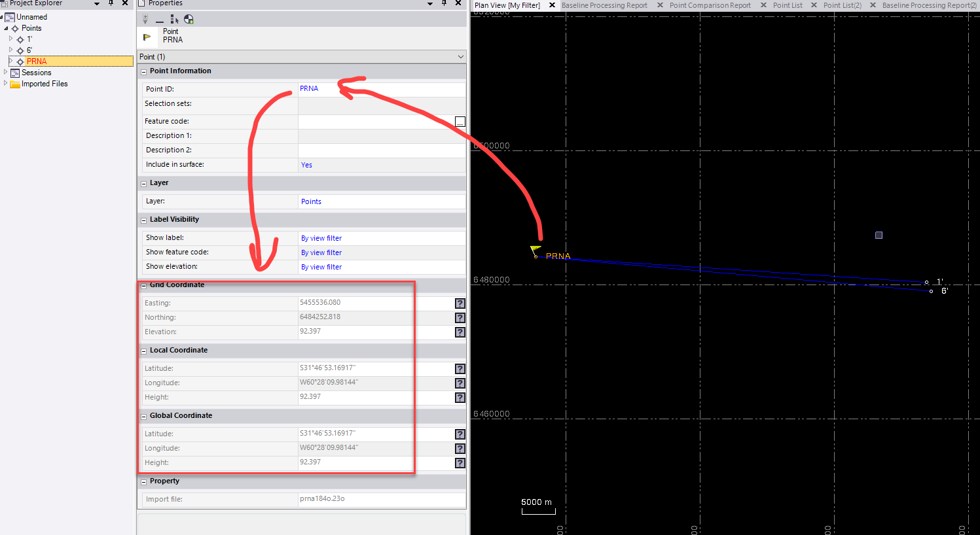Open the Point (1) selection dropdown
980x535 pixels.
click(x=461, y=57)
